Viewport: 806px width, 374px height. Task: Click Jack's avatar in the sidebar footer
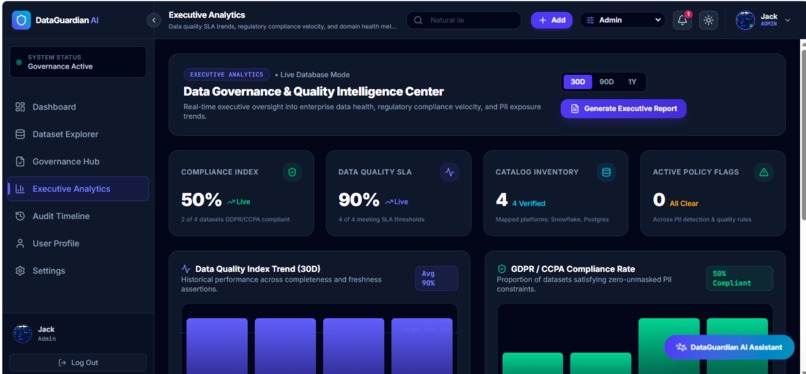pos(22,333)
